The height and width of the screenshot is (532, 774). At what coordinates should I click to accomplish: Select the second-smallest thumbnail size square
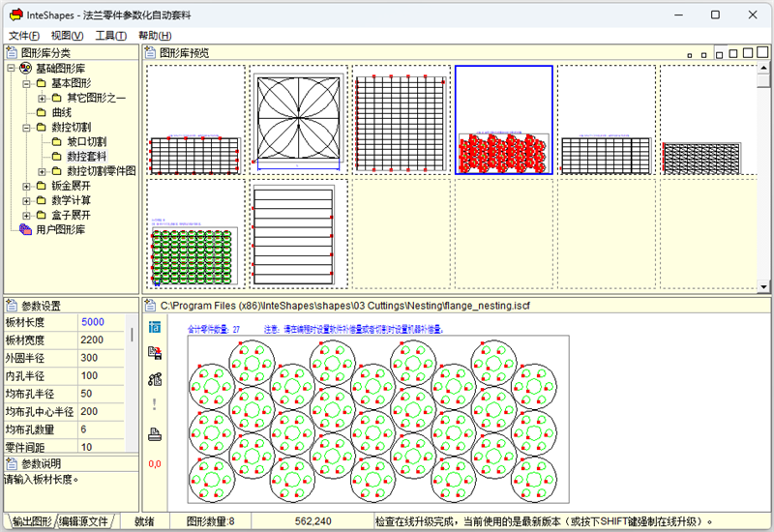(704, 55)
